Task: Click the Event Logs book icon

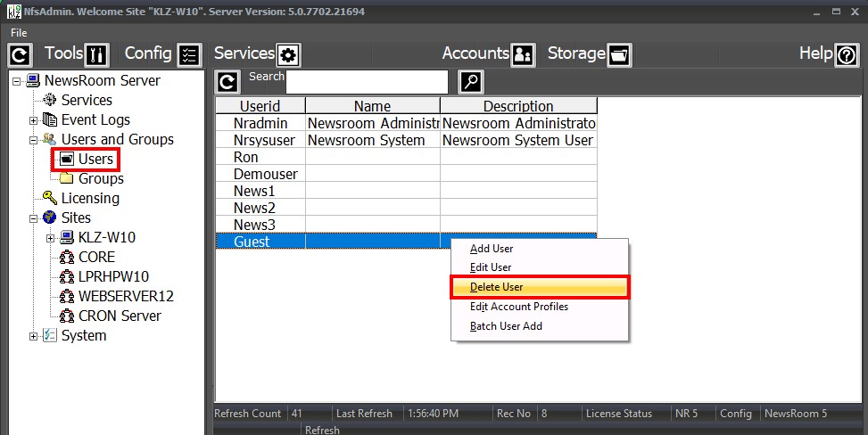Action: [50, 119]
